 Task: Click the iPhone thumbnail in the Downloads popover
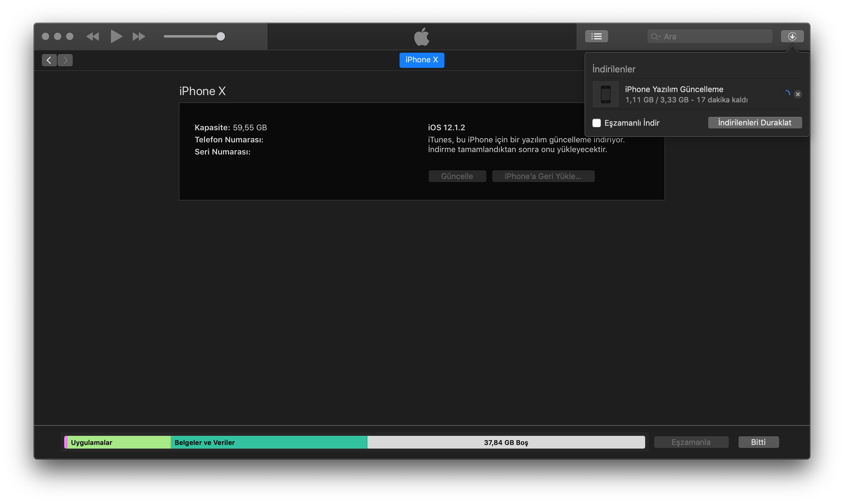pyautogui.click(x=606, y=94)
